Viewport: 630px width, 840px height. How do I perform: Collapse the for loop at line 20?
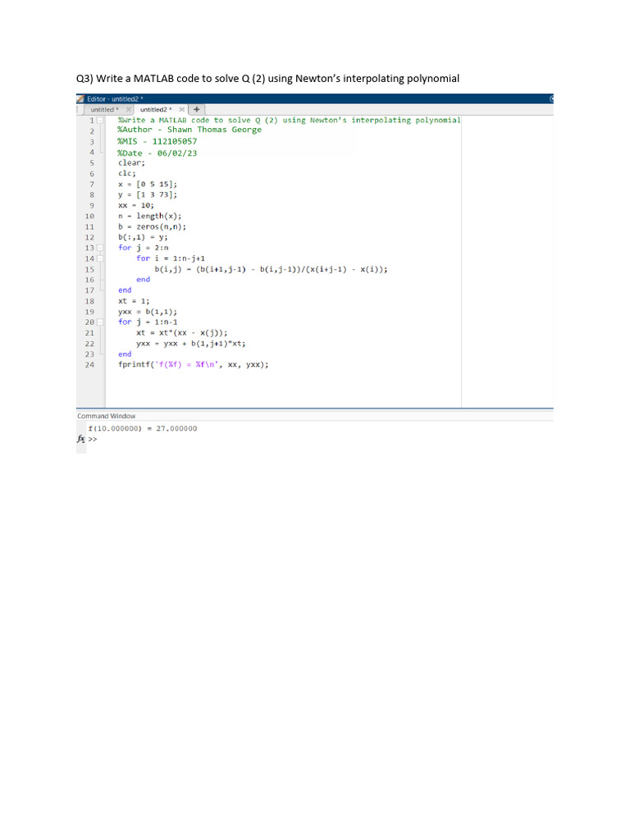click(x=101, y=322)
